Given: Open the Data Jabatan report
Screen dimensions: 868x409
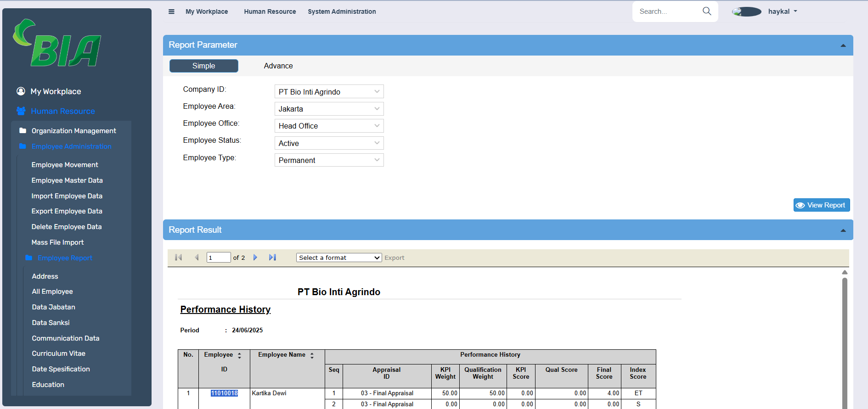Looking at the screenshot, I should (54, 307).
